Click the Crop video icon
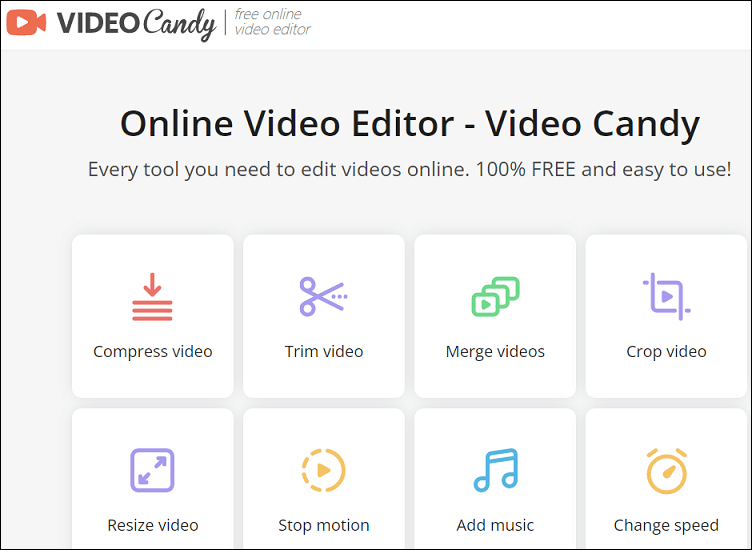 click(x=667, y=296)
